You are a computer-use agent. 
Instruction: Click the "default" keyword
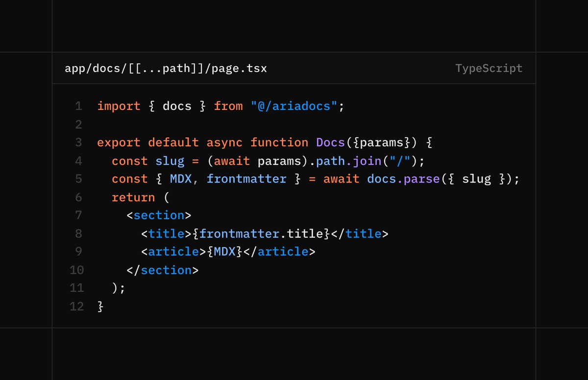[x=173, y=143]
